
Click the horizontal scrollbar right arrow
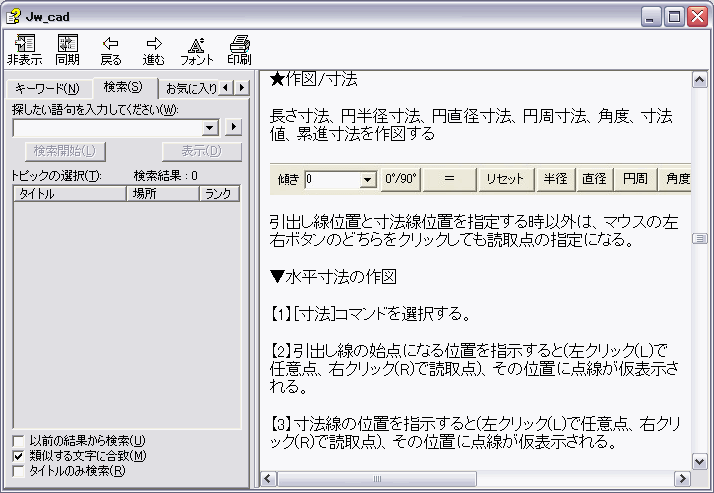point(682,479)
